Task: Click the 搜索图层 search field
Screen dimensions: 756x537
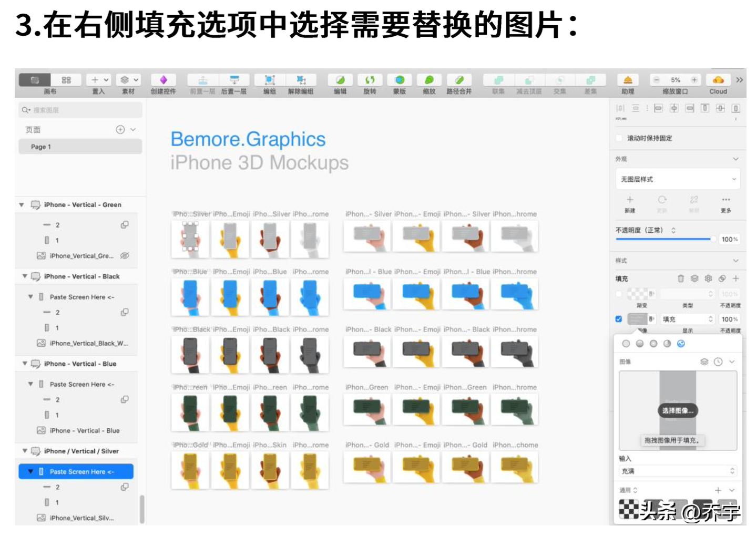Action: [x=79, y=109]
